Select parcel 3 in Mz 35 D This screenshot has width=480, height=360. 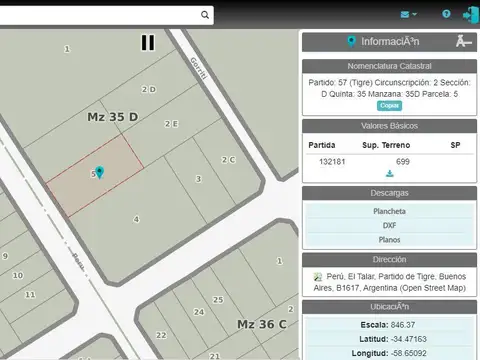click(x=198, y=179)
